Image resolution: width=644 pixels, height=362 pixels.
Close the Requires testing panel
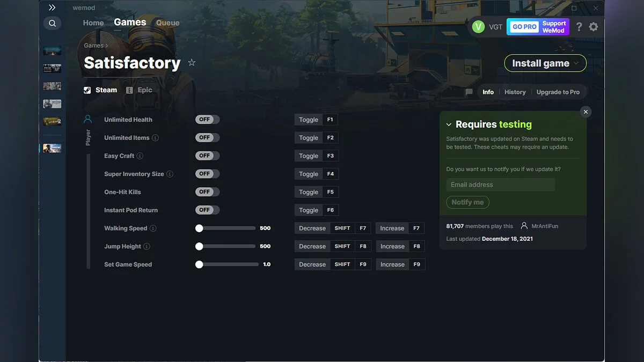[x=586, y=112]
